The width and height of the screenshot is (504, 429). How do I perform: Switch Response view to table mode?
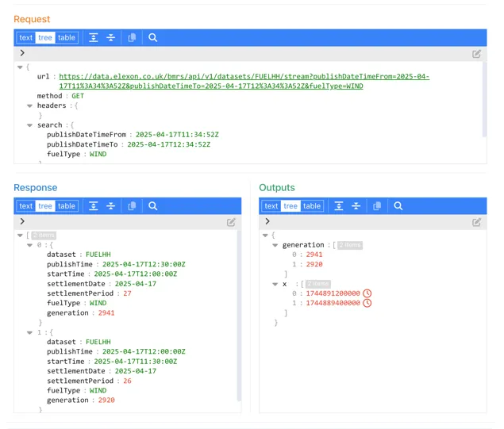(67, 206)
